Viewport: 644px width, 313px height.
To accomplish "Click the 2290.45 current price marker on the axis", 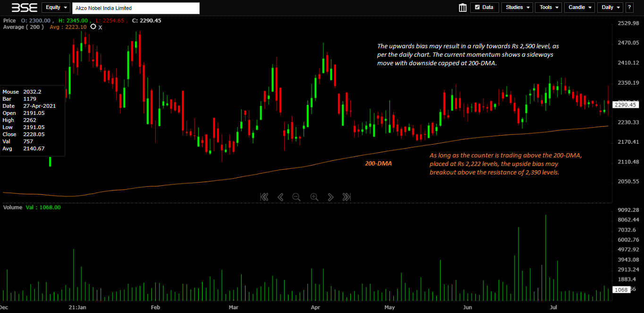I will click(626, 105).
